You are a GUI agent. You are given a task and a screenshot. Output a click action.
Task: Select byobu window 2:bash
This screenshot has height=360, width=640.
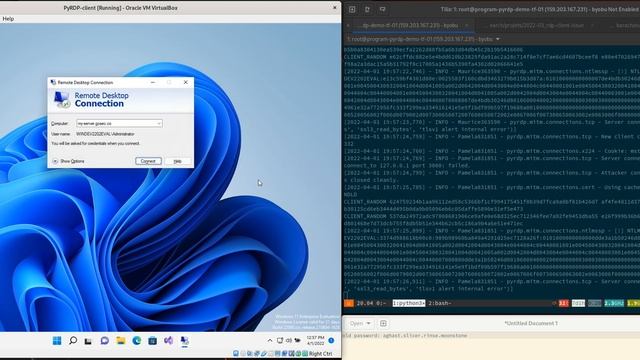(440, 303)
